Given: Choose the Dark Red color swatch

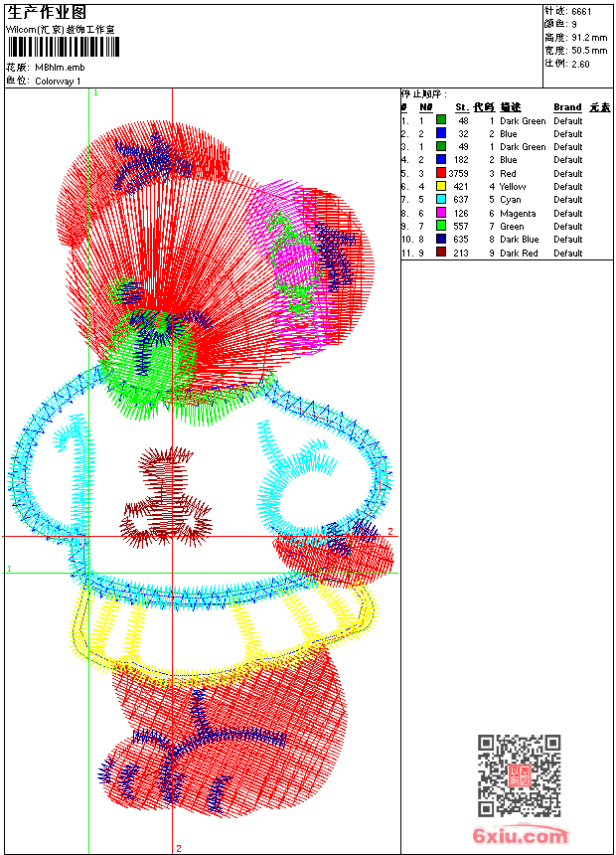Looking at the screenshot, I should point(441,253).
